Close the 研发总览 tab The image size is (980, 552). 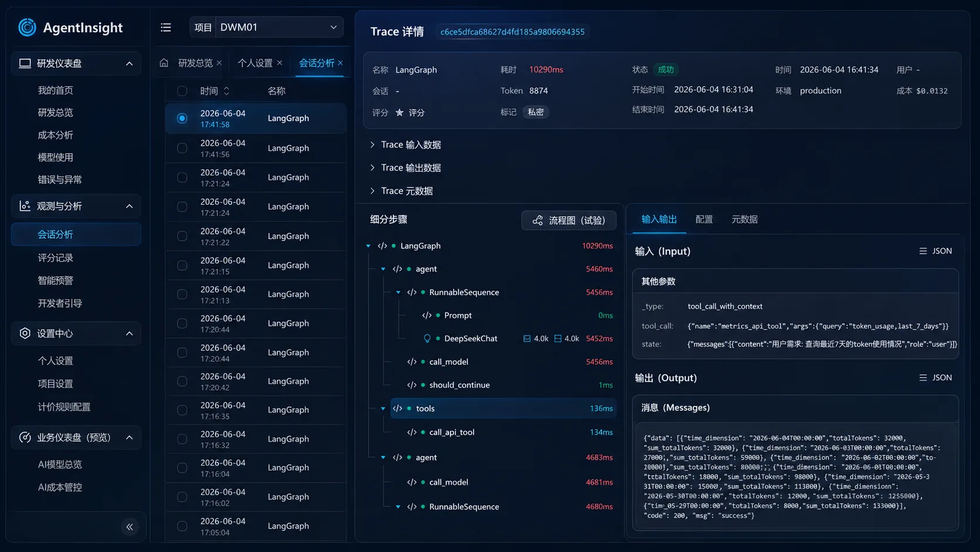coord(219,63)
